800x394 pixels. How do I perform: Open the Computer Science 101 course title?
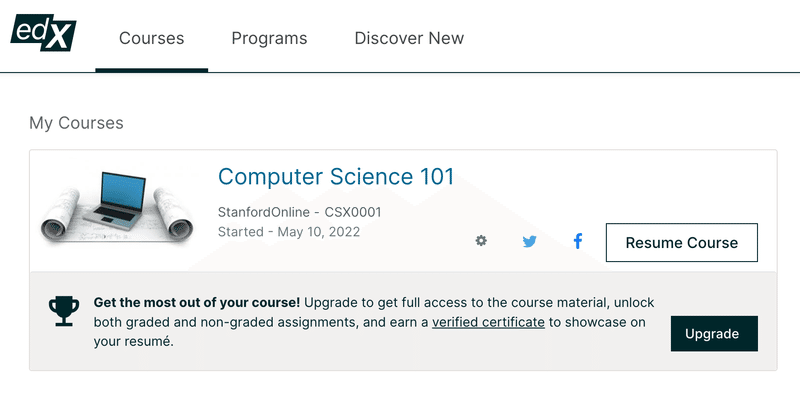336,177
